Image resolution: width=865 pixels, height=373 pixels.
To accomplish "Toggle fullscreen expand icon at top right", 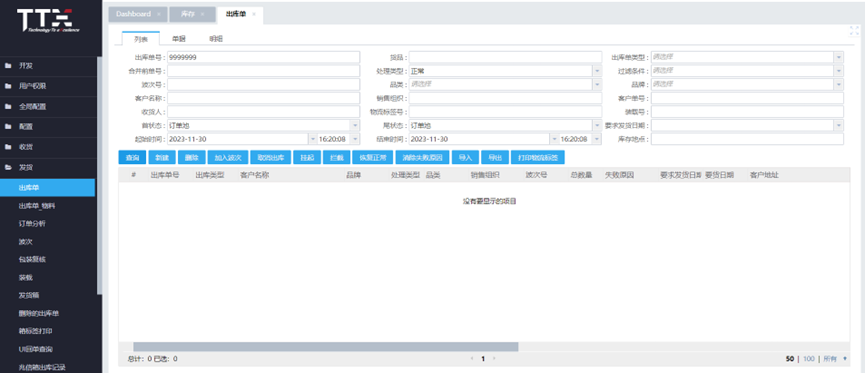I will click(855, 31).
